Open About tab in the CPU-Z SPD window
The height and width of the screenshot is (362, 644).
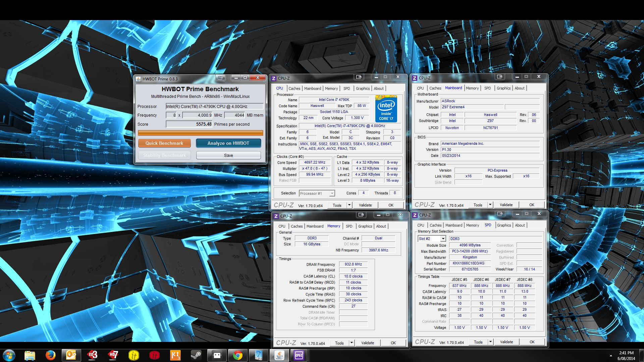point(520,225)
